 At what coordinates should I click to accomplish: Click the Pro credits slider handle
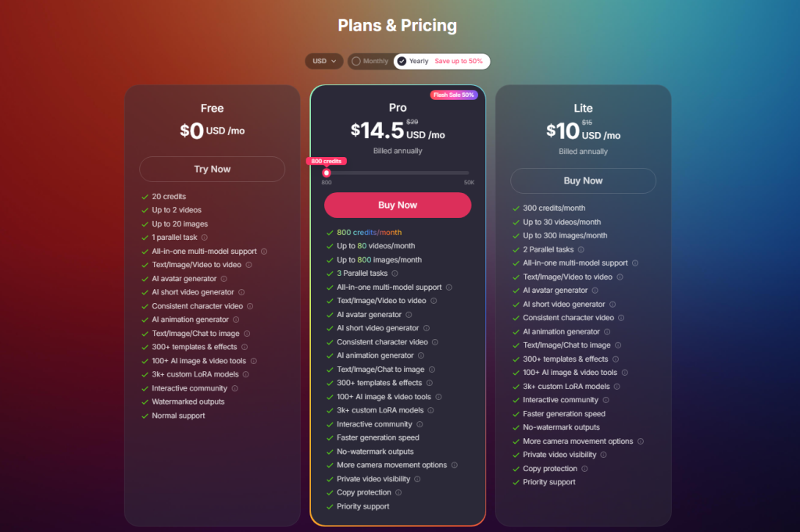click(327, 173)
